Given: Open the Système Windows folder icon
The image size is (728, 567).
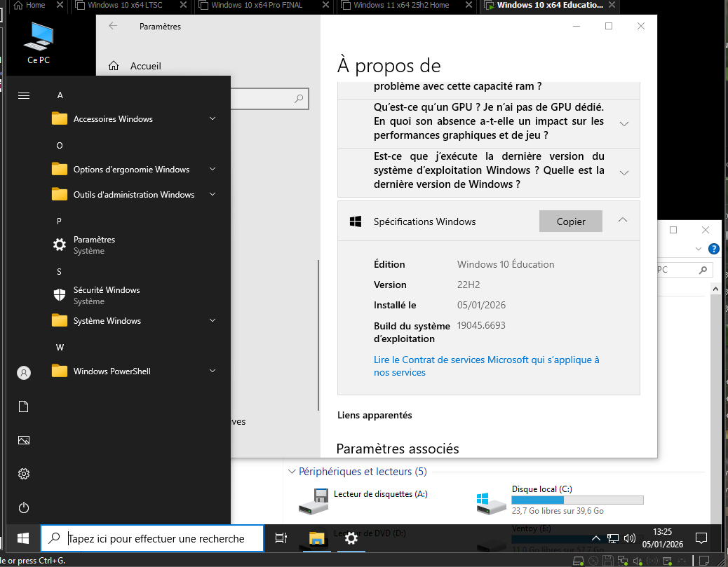Looking at the screenshot, I should point(60,320).
